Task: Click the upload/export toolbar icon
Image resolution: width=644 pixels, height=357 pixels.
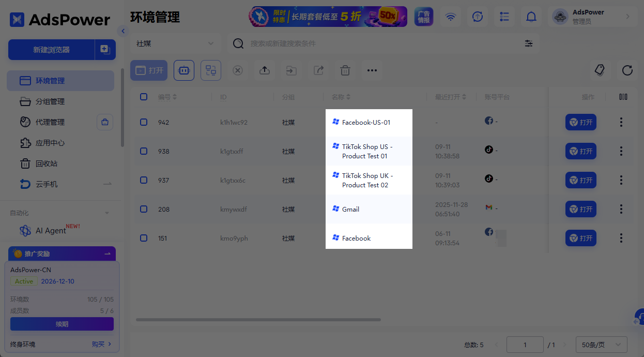Action: tap(265, 70)
